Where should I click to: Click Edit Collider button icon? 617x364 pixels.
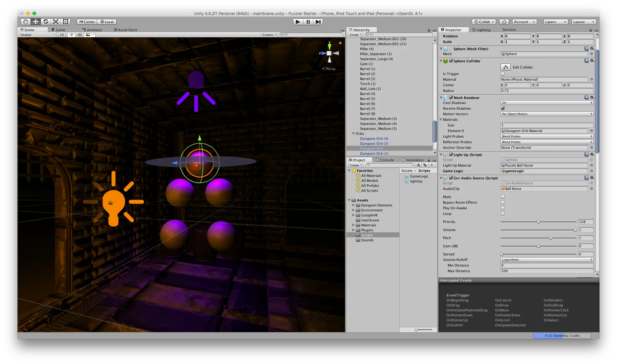[x=505, y=67]
